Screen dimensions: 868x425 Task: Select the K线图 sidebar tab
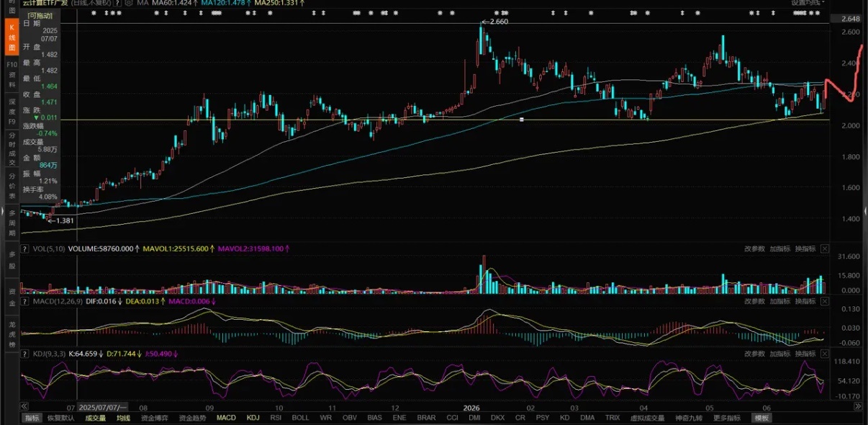tap(12, 36)
